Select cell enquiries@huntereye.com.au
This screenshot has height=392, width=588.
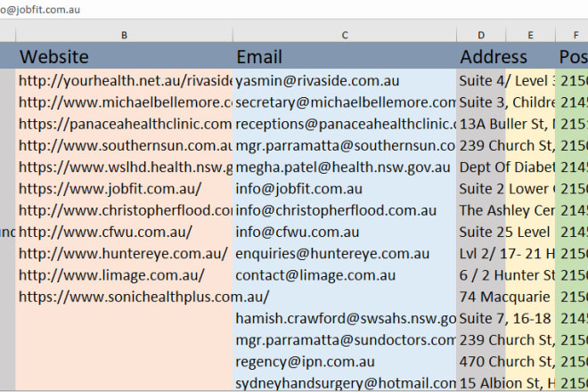(x=345, y=254)
